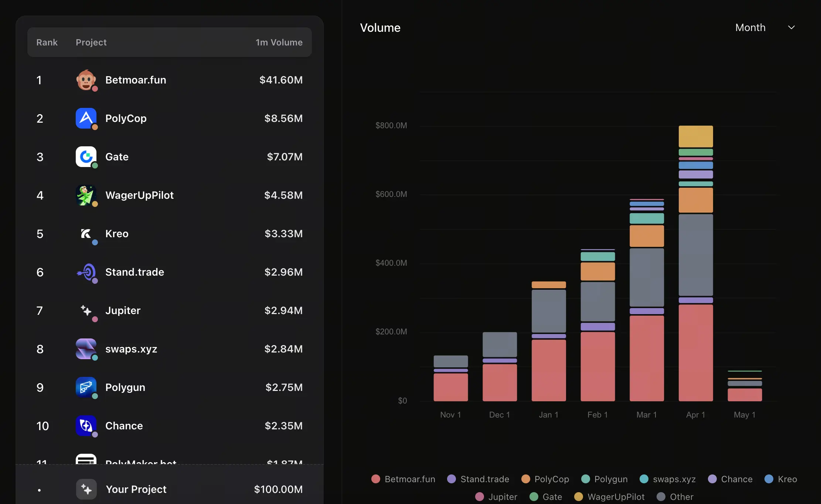Open the Betmoar.fun project name
This screenshot has height=504, width=821.
click(x=136, y=80)
